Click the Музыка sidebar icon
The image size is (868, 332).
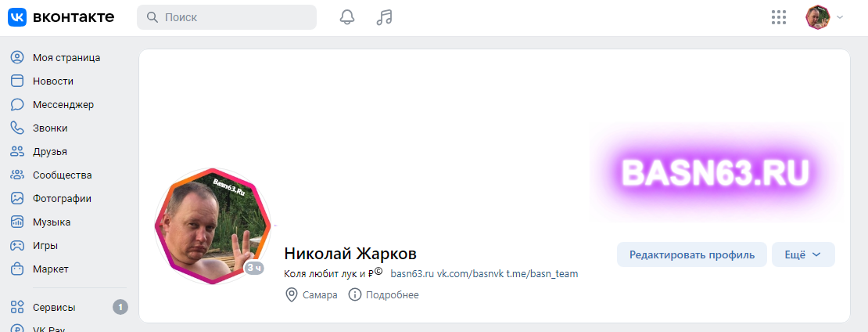(18, 222)
